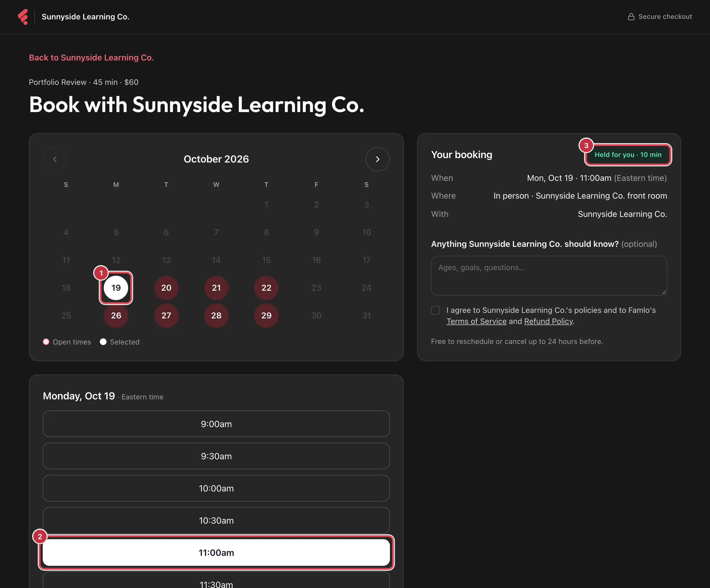Click the Secure checkout lock icon
Image resolution: width=710 pixels, height=588 pixels.
tap(631, 17)
